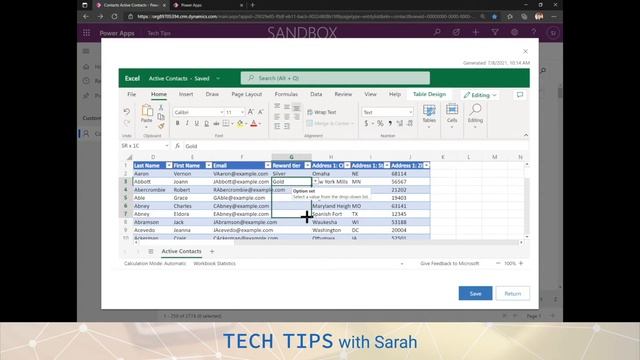The width and height of the screenshot is (640, 360).
Task: Apply the yellow Fill Color swatch
Action: (240, 123)
